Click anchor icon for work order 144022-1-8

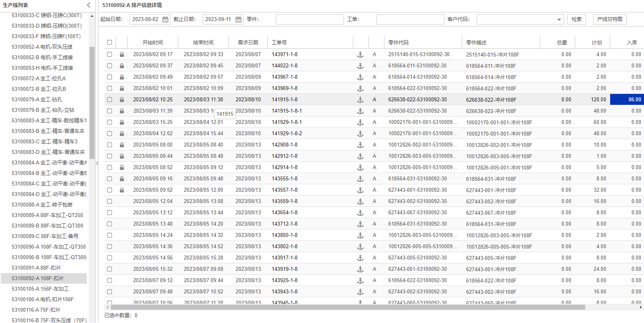pos(360,66)
